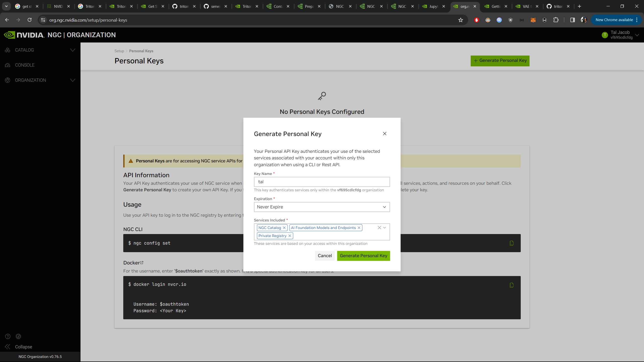Image resolution: width=644 pixels, height=362 pixels.
Task: Close the Generate Personal Key dialog
Action: pos(385,133)
